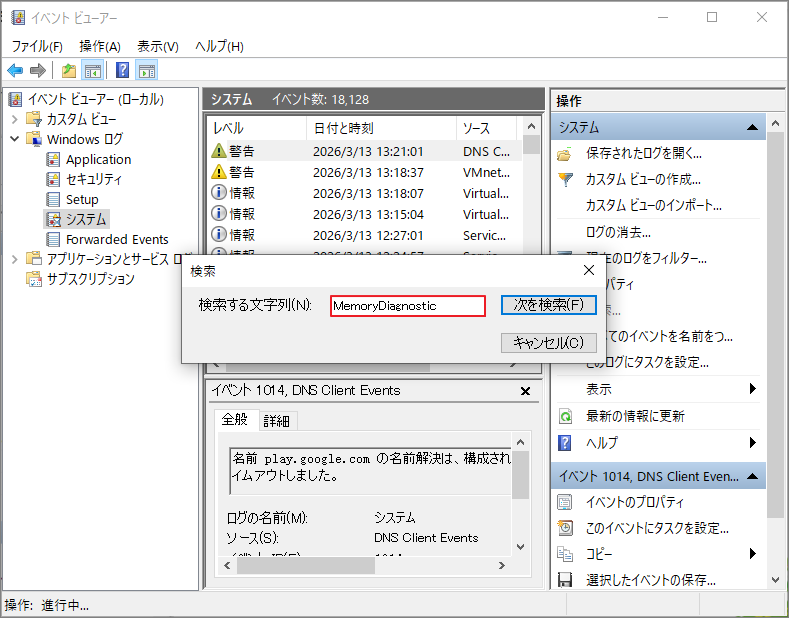Click the イベントのプロパティ icon
The image size is (789, 618).
click(565, 502)
